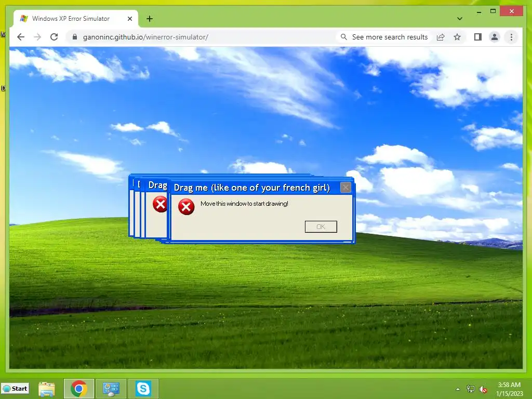Go back to the previous page
This screenshot has height=399, width=532.
pyautogui.click(x=21, y=37)
